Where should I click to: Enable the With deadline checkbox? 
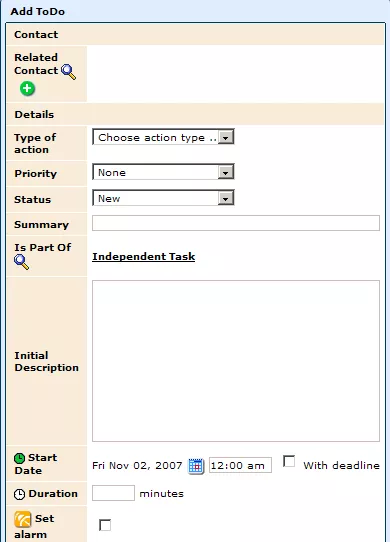click(289, 461)
